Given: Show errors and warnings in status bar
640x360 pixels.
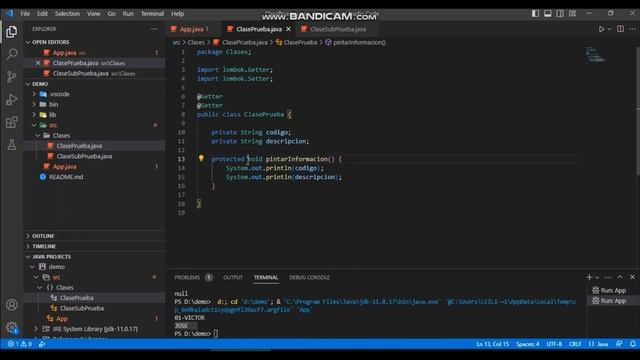Looking at the screenshot, I should pos(20,344).
